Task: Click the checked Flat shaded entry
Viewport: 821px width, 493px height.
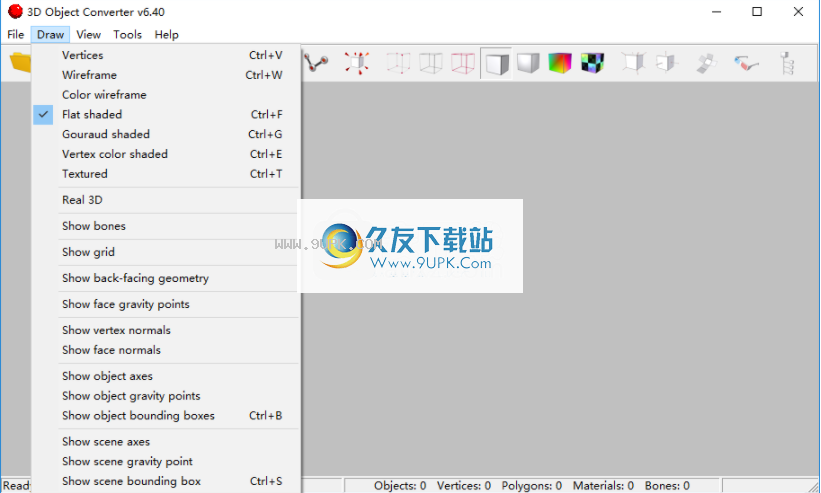Action: pos(166,114)
